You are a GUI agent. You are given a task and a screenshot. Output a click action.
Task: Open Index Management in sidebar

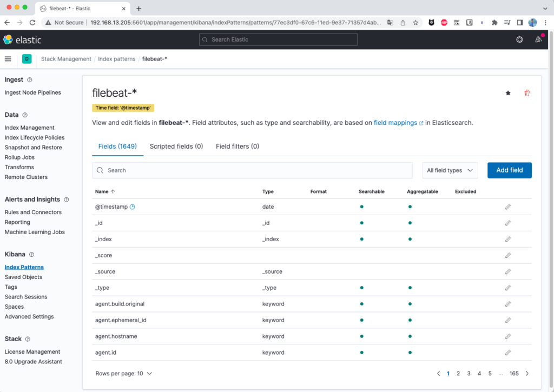(x=29, y=128)
